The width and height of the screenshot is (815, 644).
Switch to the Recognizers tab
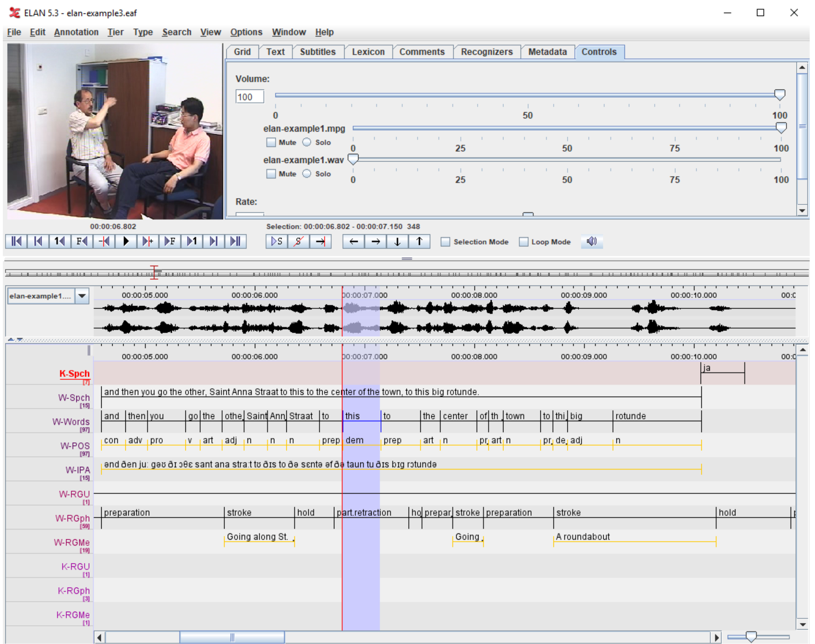tap(487, 52)
